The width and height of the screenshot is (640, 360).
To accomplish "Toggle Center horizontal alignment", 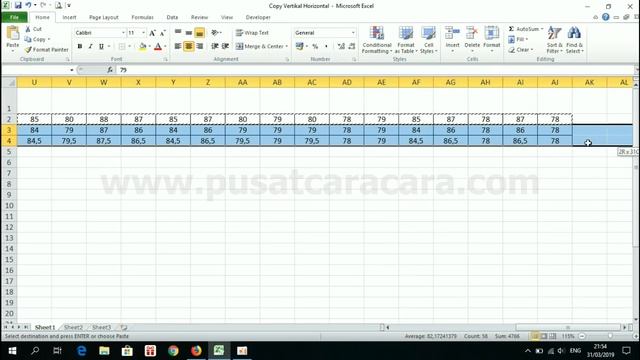I will click(189, 46).
